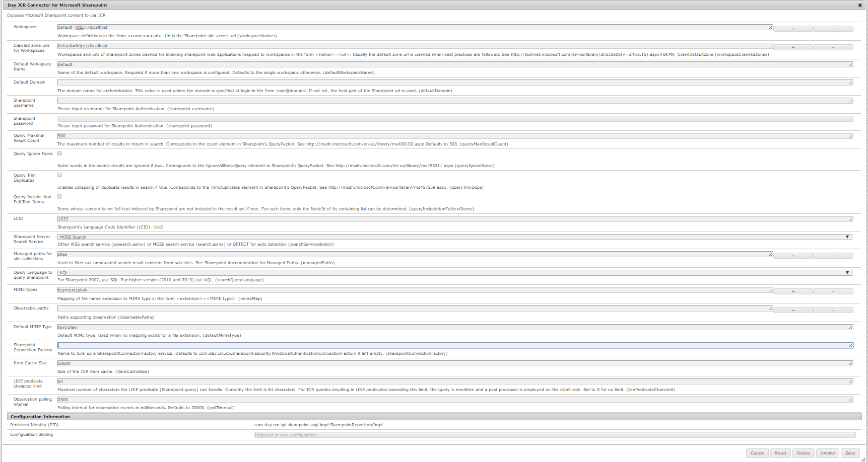Click 'Please input password for Sharepoint Authentication' text
868x462 pixels.
[135, 126]
